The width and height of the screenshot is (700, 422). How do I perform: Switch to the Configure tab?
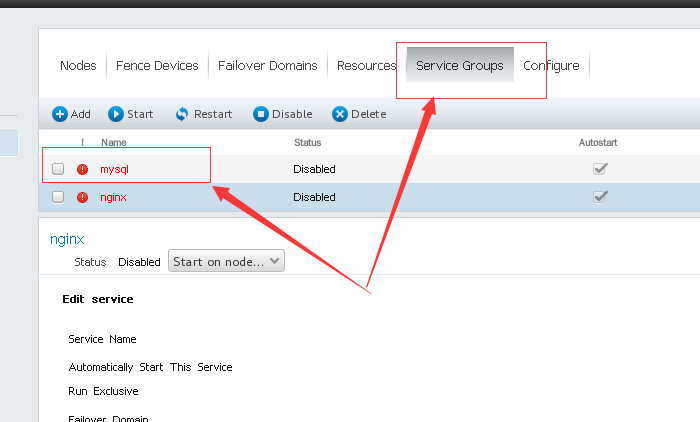click(551, 66)
